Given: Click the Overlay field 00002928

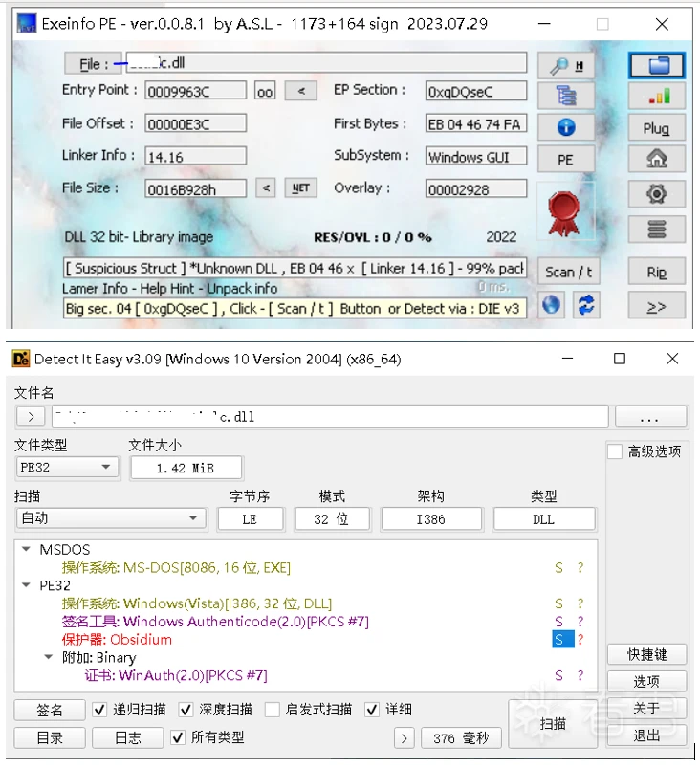Looking at the screenshot, I should point(476,189).
